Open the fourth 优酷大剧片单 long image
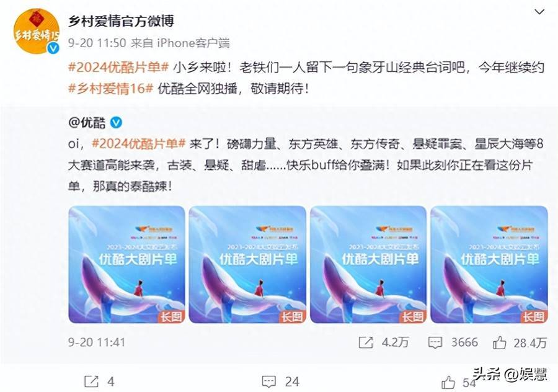 coord(489,264)
